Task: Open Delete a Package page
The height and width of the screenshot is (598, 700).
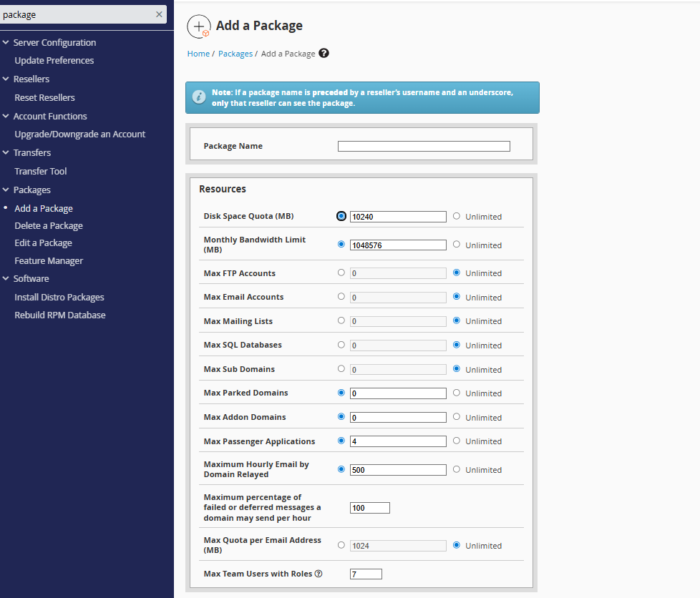Action: 49,226
